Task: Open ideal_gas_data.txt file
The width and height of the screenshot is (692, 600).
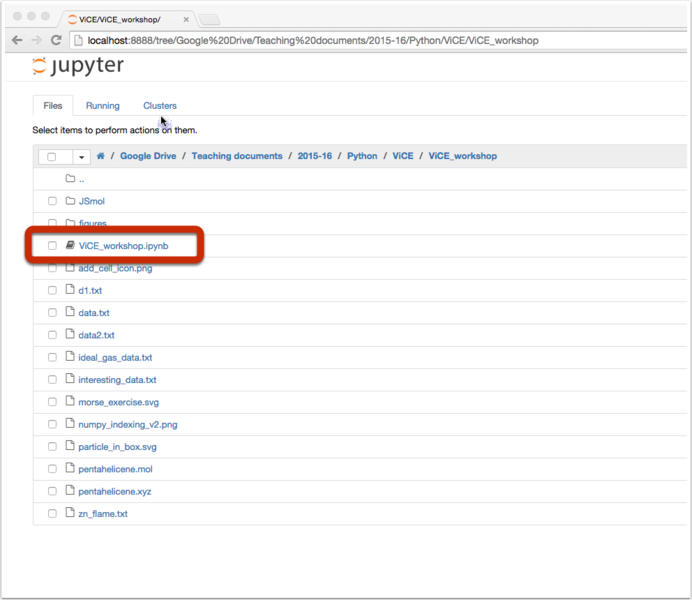Action: [115, 358]
